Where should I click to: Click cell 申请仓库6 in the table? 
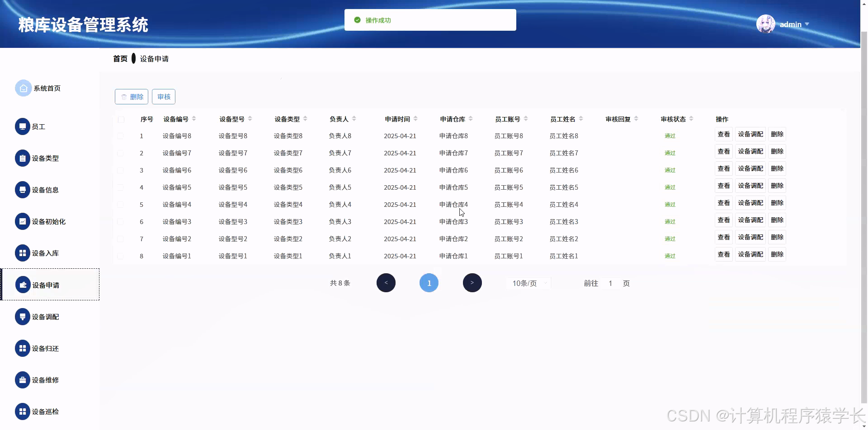click(453, 170)
